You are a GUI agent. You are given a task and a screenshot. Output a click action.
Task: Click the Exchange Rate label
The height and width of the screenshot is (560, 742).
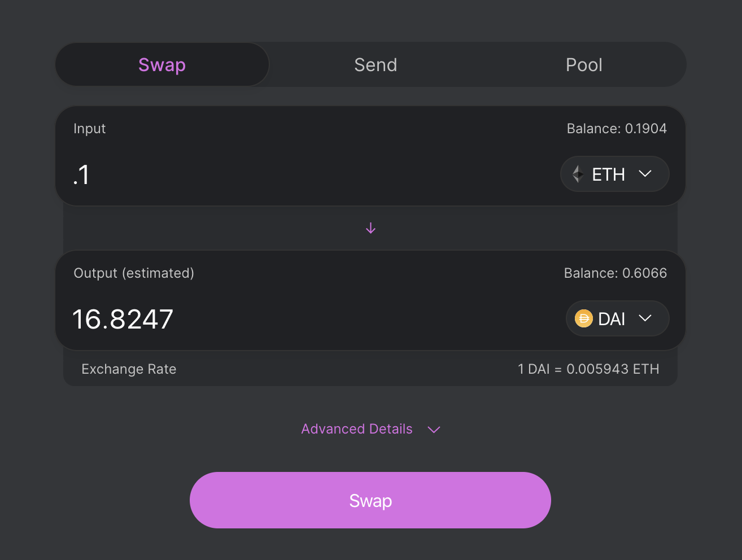(129, 369)
